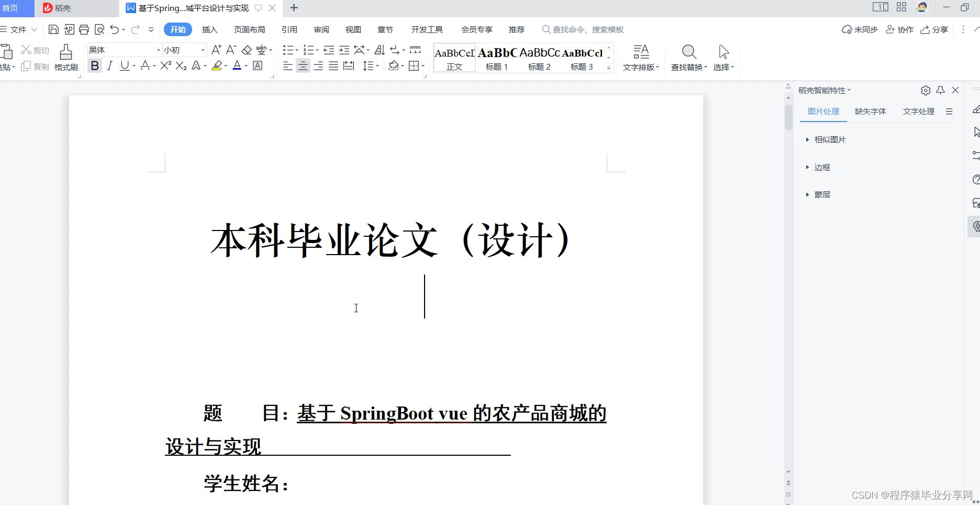Open settings gear in 稻壳智能特性 panel
This screenshot has height=505, width=980.
point(926,90)
